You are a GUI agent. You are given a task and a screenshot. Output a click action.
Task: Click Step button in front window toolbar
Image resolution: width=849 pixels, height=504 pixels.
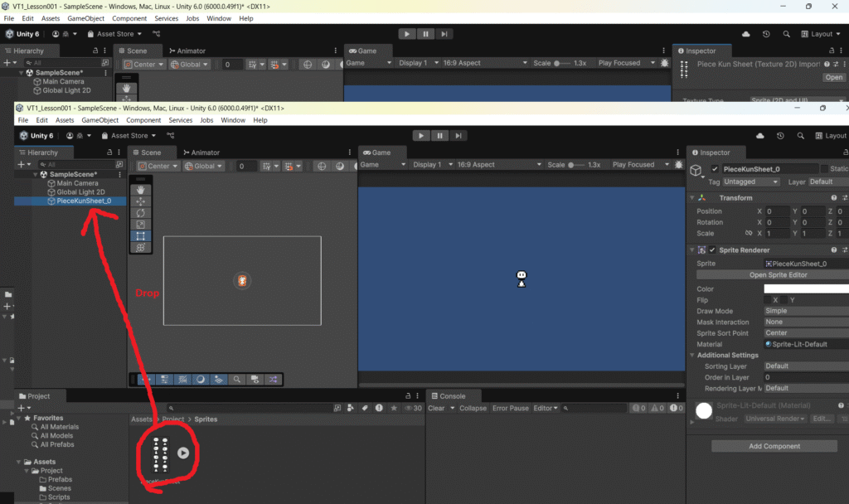458,135
